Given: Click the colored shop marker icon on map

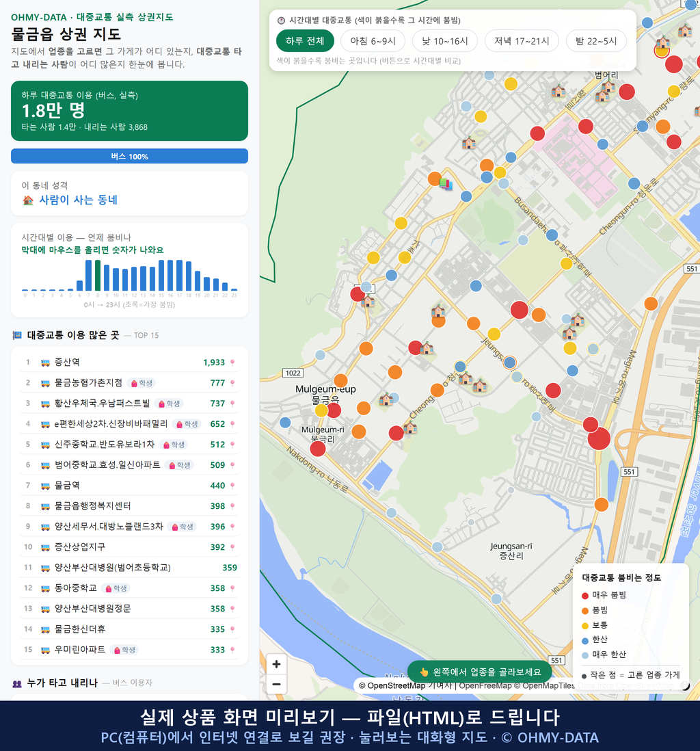Looking at the screenshot, I should 446,184.
